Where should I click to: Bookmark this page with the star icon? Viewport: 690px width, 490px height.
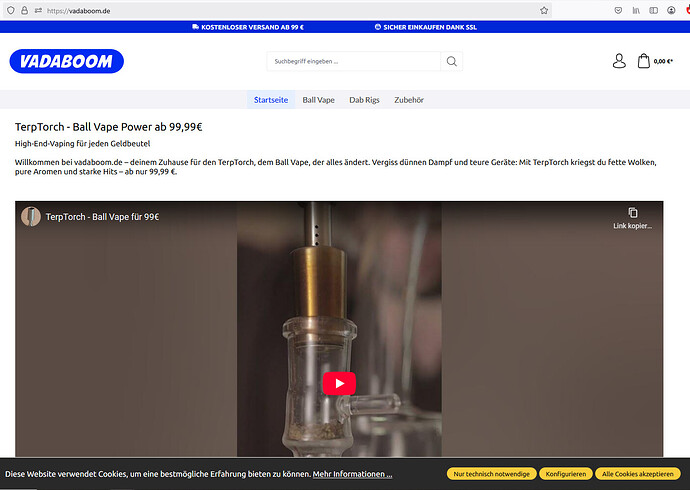click(x=544, y=10)
